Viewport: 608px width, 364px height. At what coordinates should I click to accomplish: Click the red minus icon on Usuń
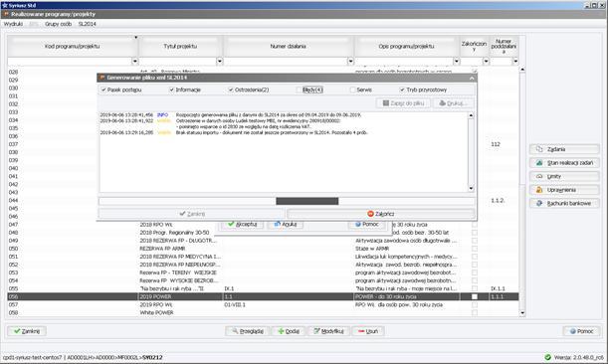361,331
